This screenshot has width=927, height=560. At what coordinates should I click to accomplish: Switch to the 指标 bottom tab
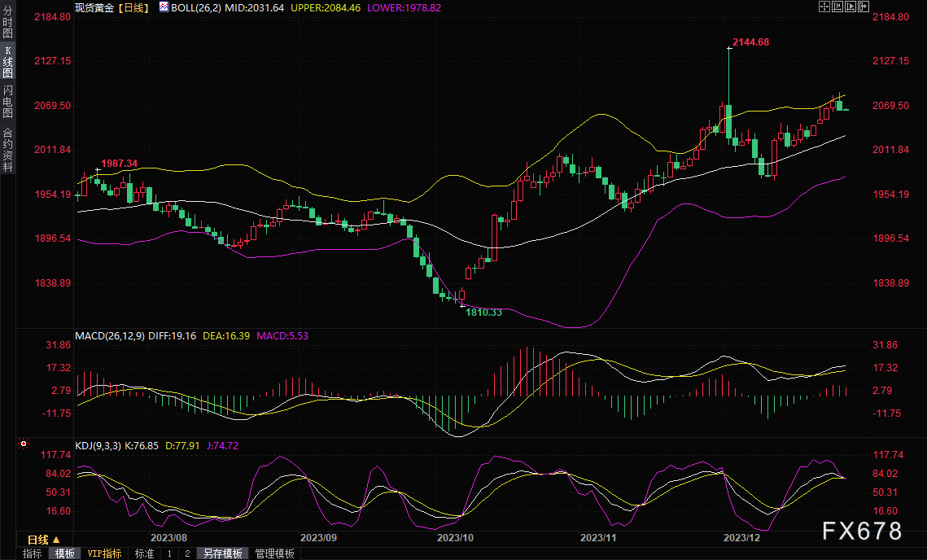pyautogui.click(x=33, y=553)
